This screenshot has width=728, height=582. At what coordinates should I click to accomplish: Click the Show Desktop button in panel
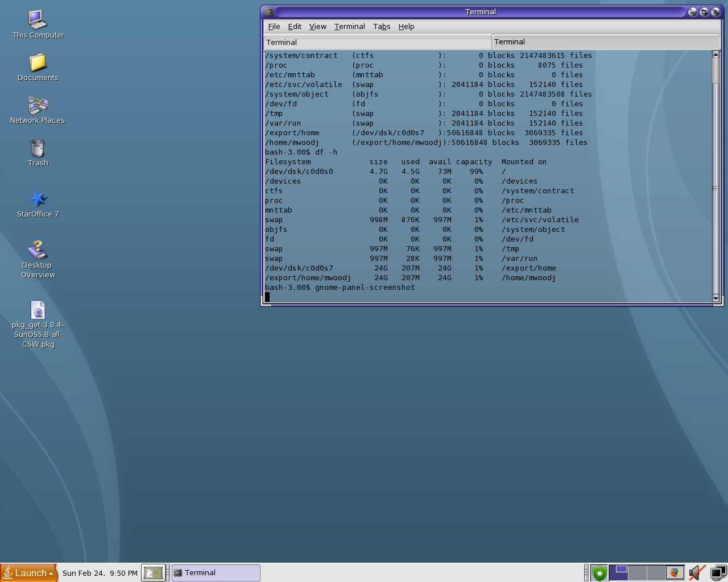point(153,573)
